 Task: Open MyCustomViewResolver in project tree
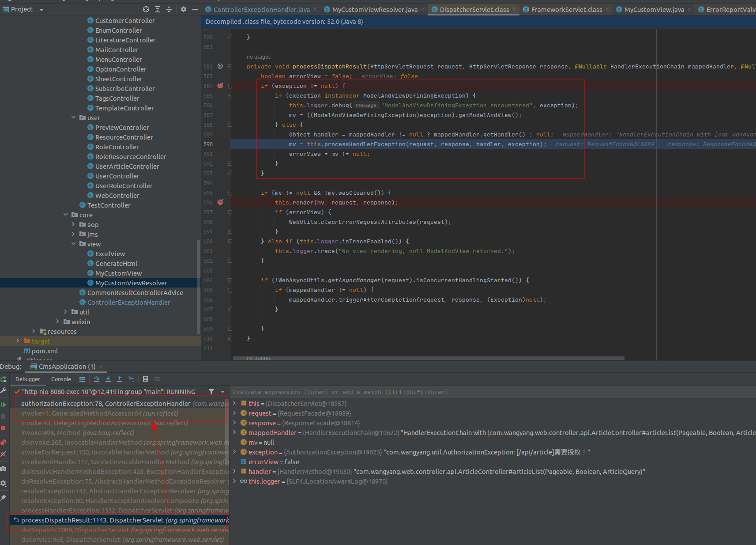tap(131, 283)
